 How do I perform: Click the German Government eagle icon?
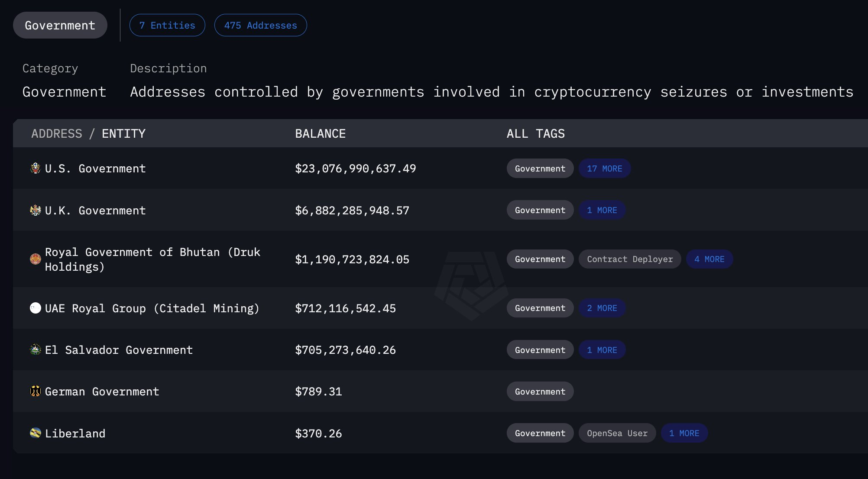(x=36, y=392)
